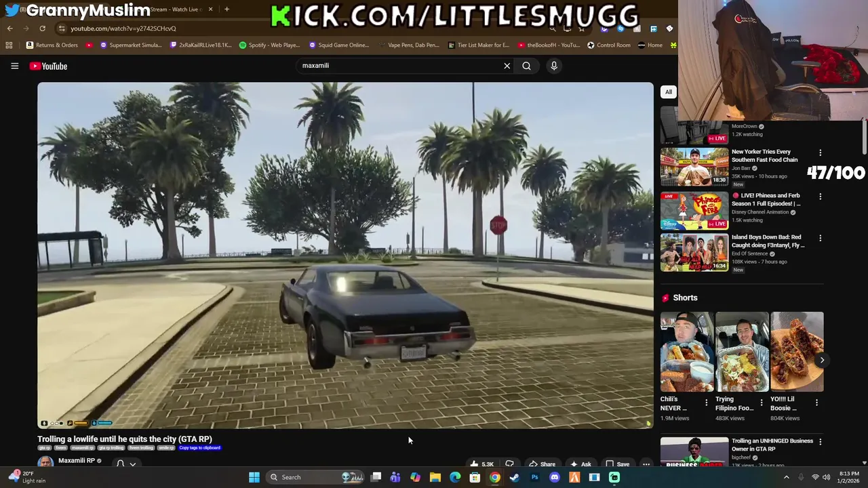
Task: Open the Tier List Maker bookmark
Action: click(479, 45)
